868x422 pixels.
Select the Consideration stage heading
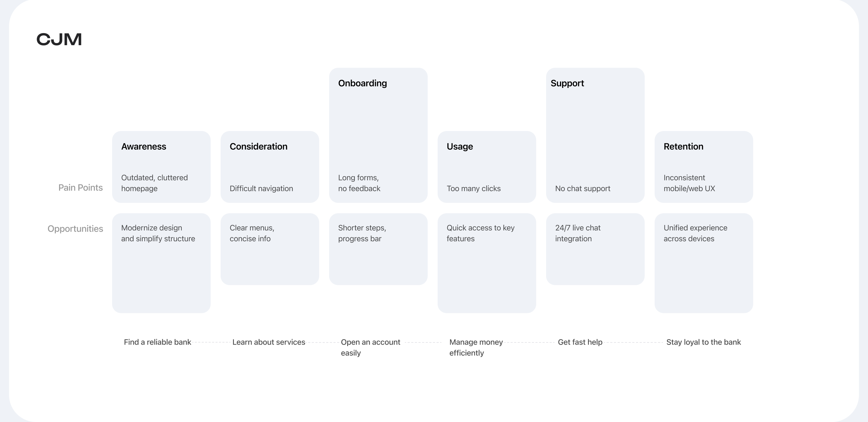pyautogui.click(x=259, y=146)
